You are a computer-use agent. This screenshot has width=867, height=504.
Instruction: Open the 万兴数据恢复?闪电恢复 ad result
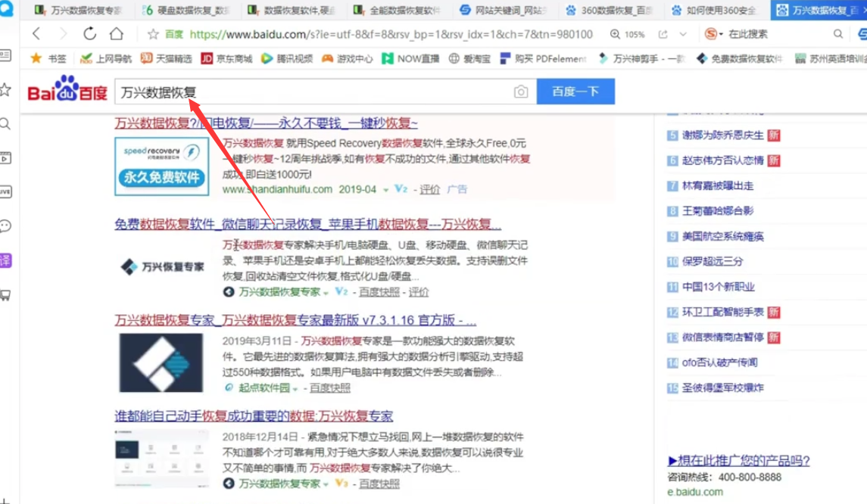(x=266, y=123)
